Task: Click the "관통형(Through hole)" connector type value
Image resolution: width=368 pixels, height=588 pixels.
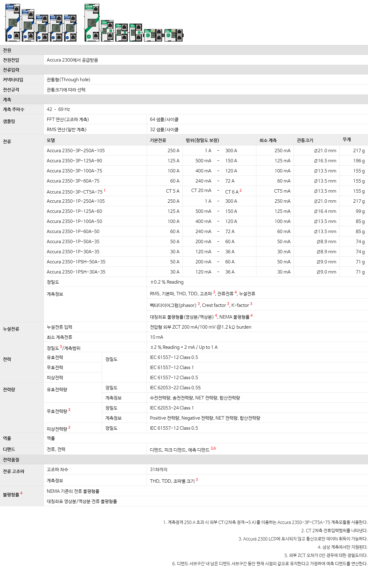Action: pyautogui.click(x=68, y=80)
